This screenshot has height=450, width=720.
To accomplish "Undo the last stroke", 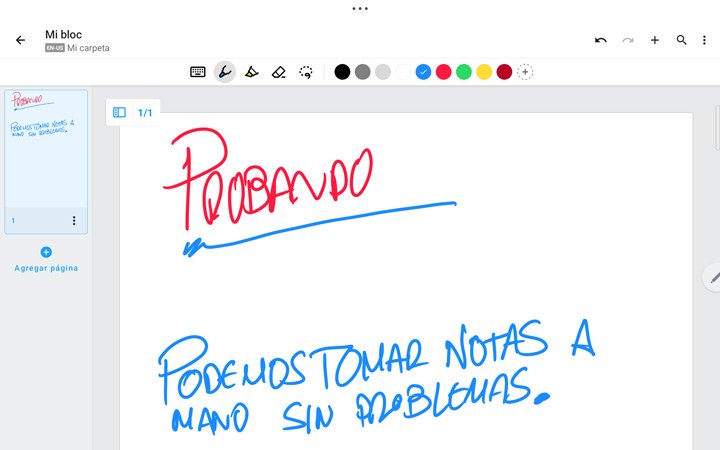I will coord(601,40).
